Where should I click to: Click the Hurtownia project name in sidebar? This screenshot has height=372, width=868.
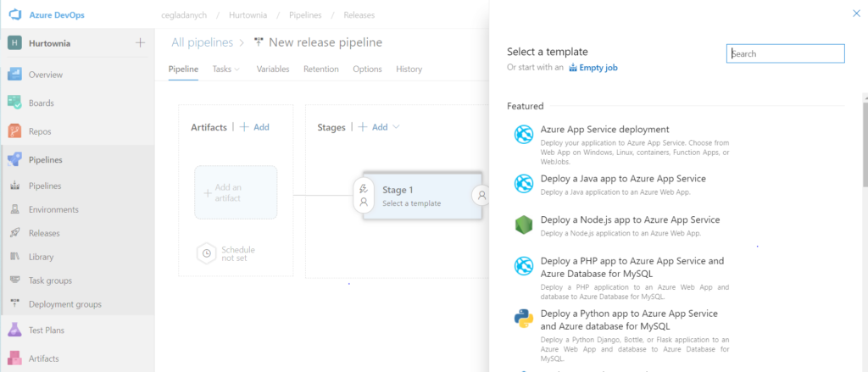(x=50, y=43)
